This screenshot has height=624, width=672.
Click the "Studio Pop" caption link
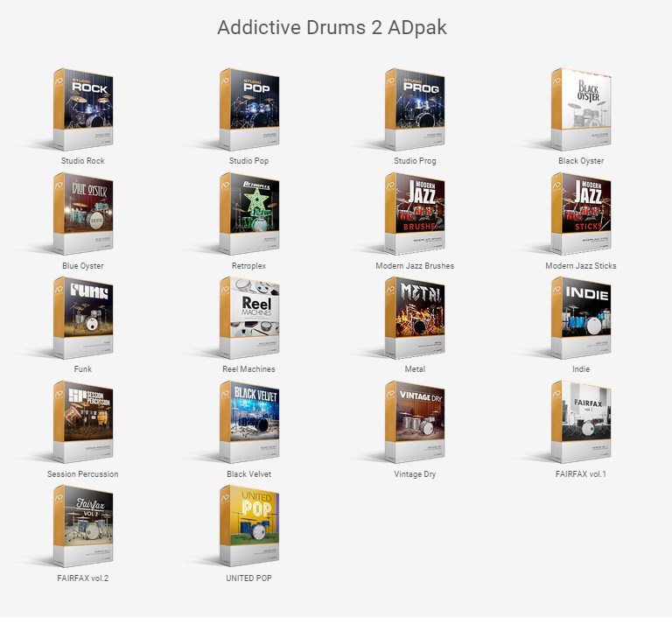pos(249,161)
